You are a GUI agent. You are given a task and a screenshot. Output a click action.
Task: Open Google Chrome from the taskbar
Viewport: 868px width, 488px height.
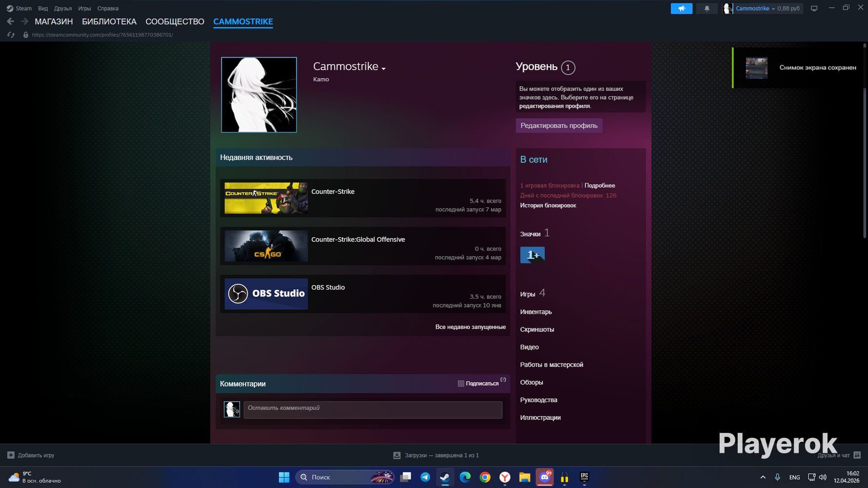(485, 477)
